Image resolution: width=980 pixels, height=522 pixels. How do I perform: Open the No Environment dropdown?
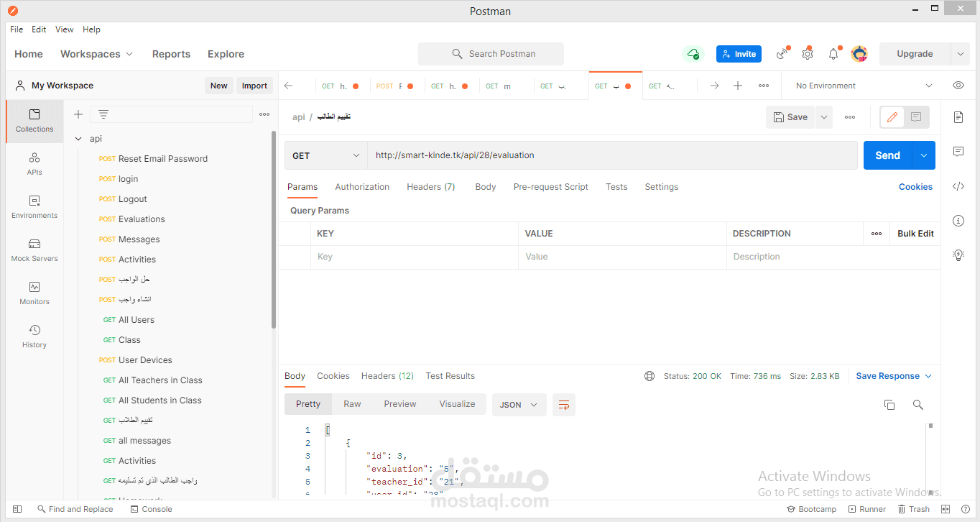click(x=862, y=86)
